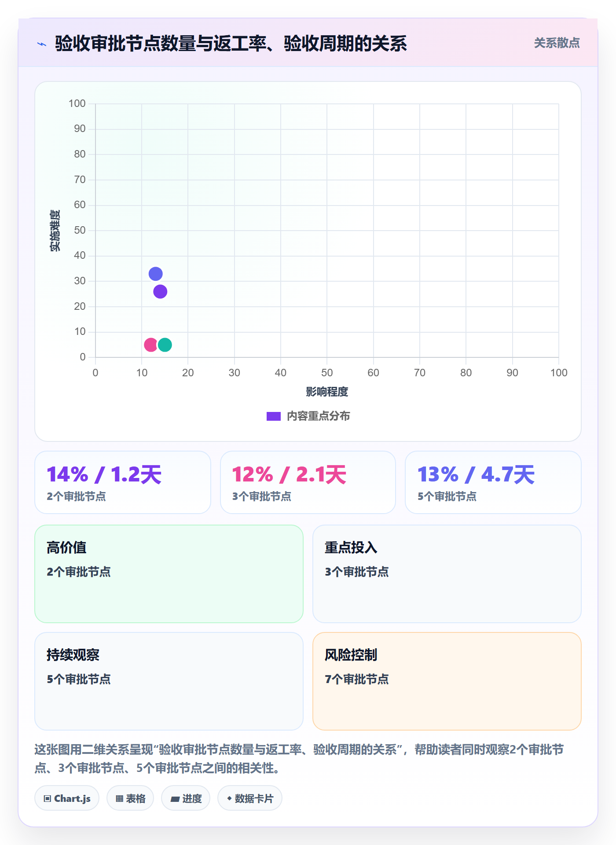The height and width of the screenshot is (845, 616).
Task: Click the 风险控制 card heading
Action: coord(351,655)
